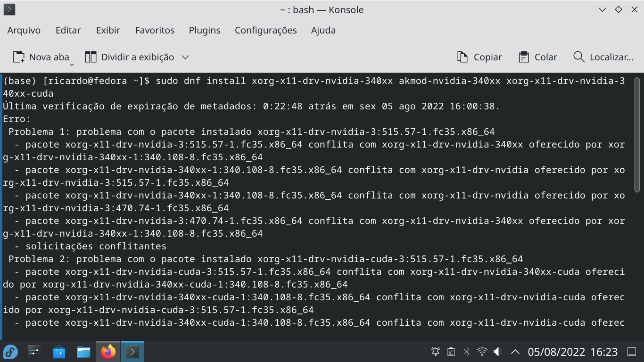Viewport: 644px width, 362px height.
Task: Click the 'Problema 1:' text in terminal
Action: [x=40, y=132]
